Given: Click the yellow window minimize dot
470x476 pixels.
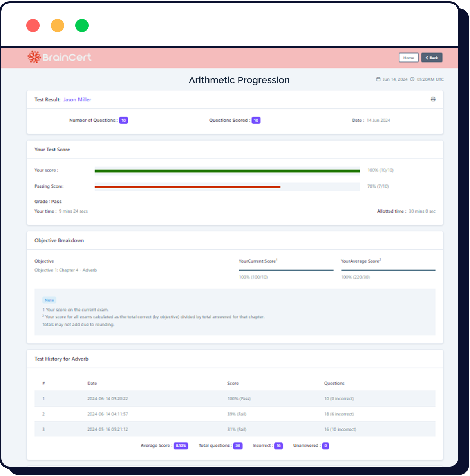Looking at the screenshot, I should point(58,25).
